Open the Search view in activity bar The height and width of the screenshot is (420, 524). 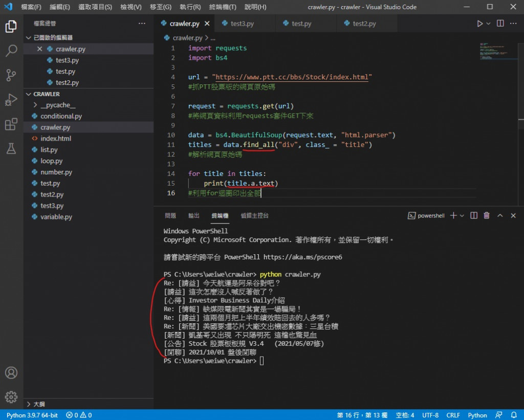click(x=11, y=51)
